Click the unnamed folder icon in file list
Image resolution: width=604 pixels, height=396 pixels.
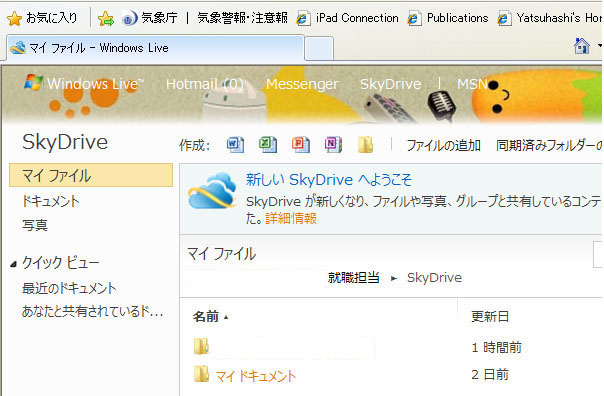coord(201,346)
